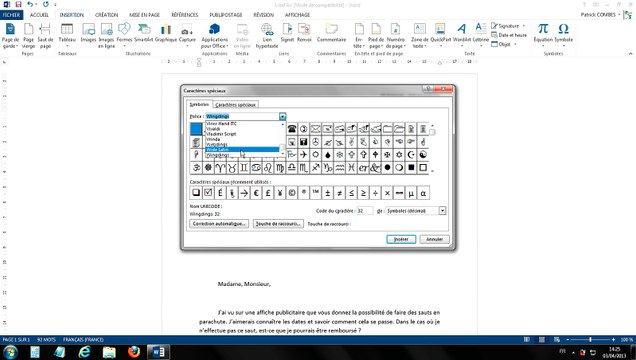Select checked box in recent symbols
The height and width of the screenshot is (360, 636).
(208, 193)
